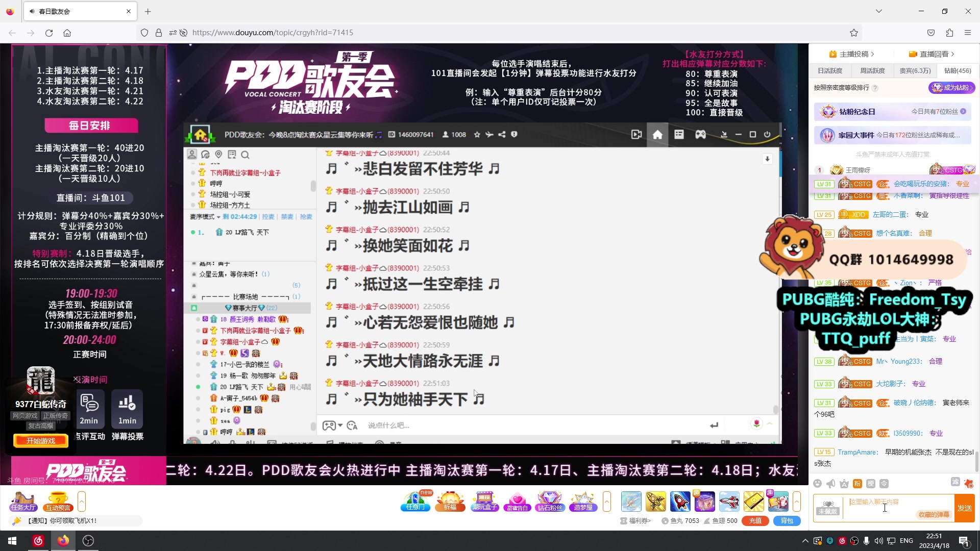
Task: Select the golden rocket gift
Action: (x=656, y=502)
